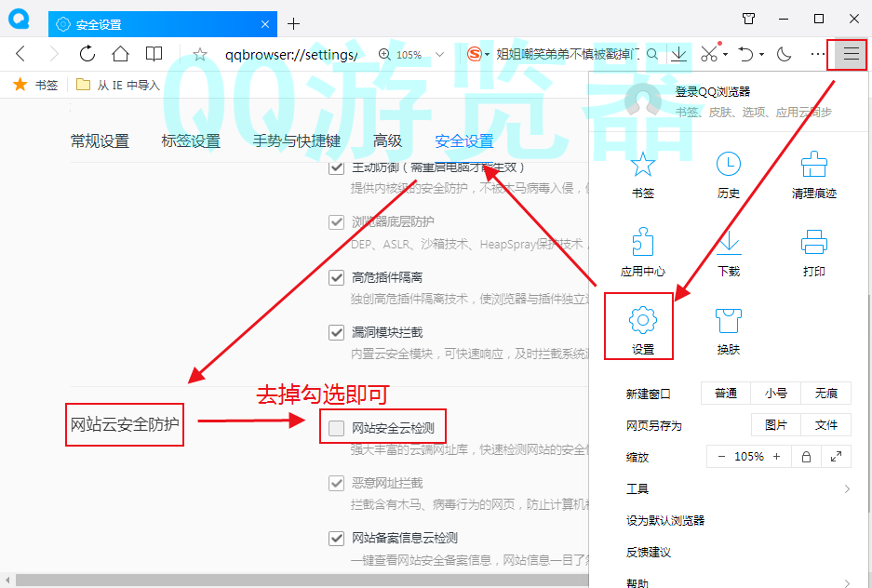
Task: Decrease zoom with minus button
Action: [721, 457]
